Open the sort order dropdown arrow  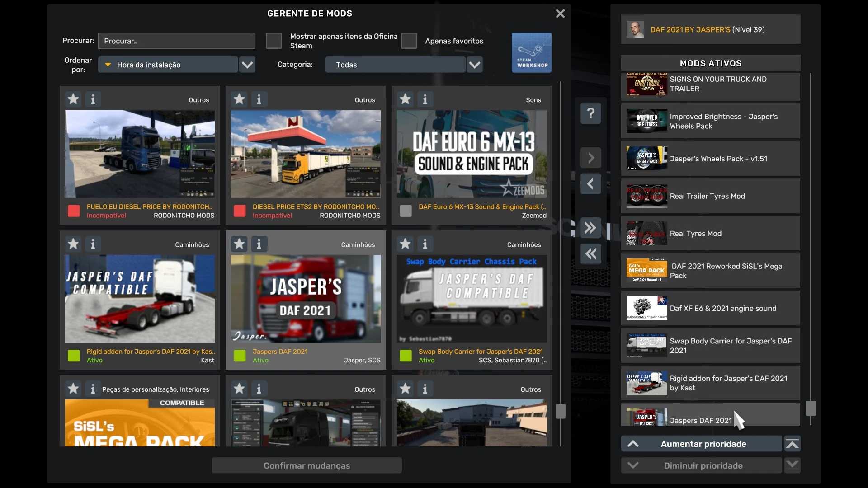tap(247, 65)
